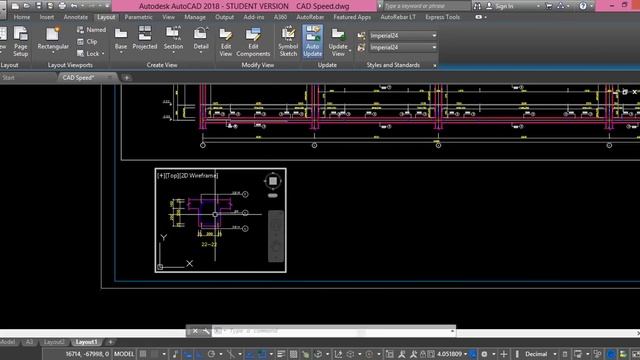Image resolution: width=640 pixels, height=360 pixels.
Task: Switch to the Layout2 tab
Action: (x=54, y=342)
